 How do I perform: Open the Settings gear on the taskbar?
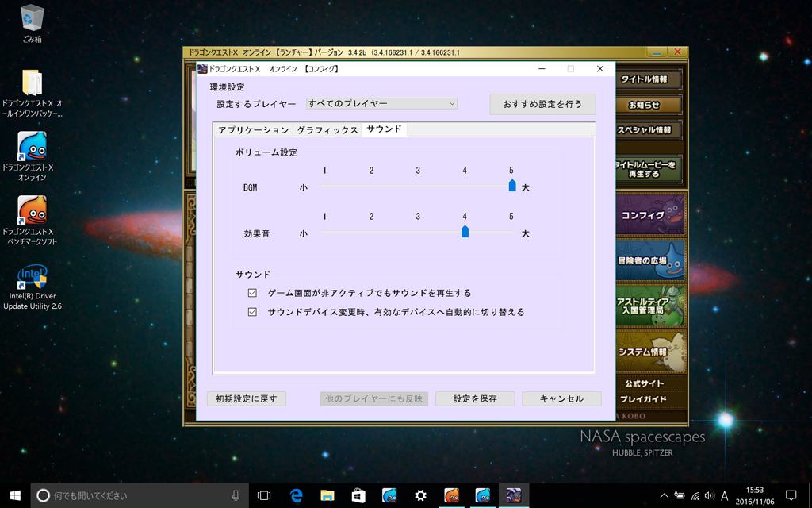[x=420, y=495]
